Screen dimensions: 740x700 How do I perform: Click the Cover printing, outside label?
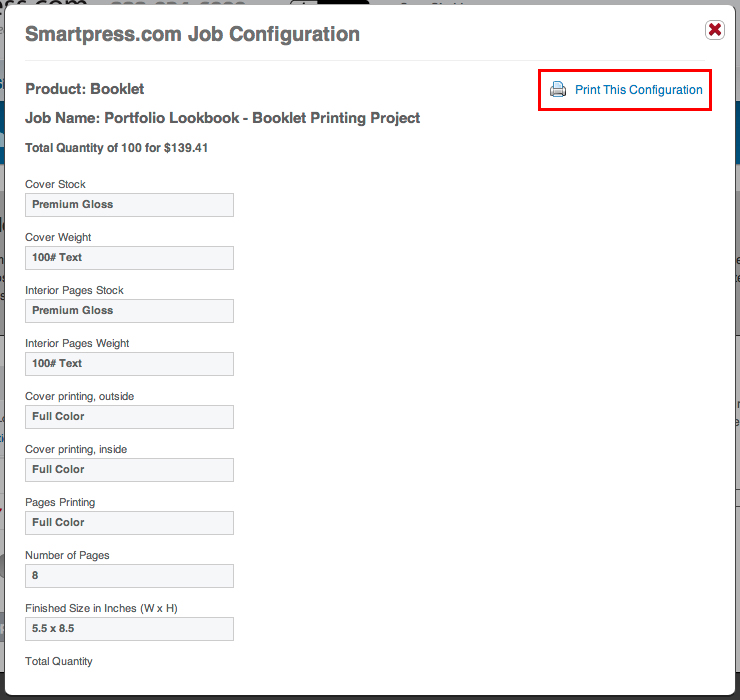pos(79,396)
